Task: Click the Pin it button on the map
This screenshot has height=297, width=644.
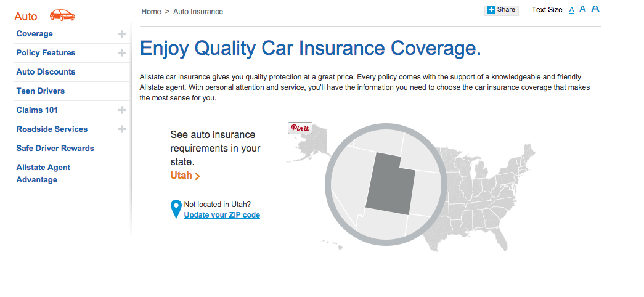Action: point(300,128)
